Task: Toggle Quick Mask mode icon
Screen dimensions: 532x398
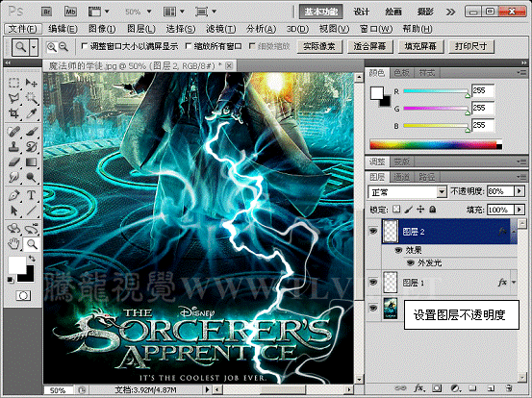Action: coord(23,296)
